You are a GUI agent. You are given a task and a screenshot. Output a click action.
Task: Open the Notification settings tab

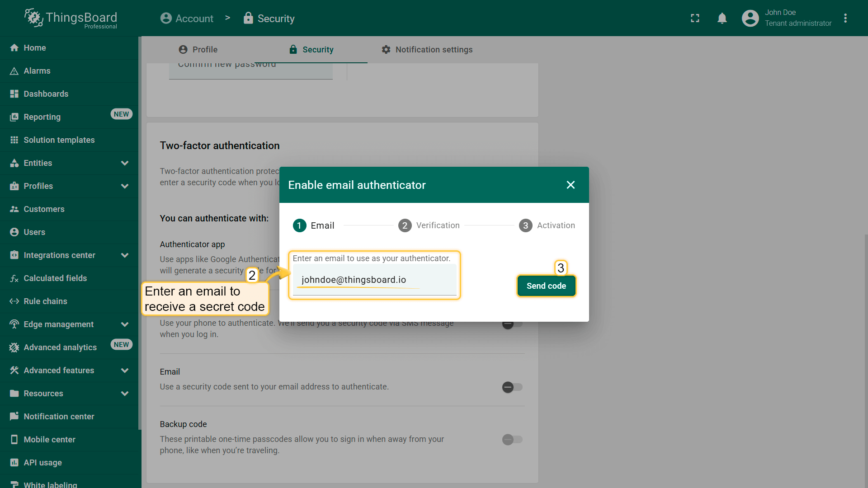click(x=427, y=50)
